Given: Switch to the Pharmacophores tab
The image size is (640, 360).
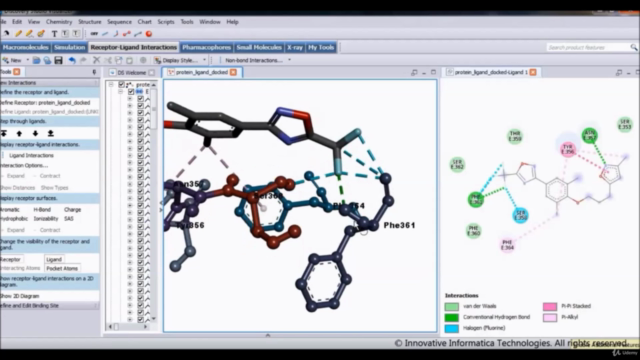Looking at the screenshot, I should [207, 47].
